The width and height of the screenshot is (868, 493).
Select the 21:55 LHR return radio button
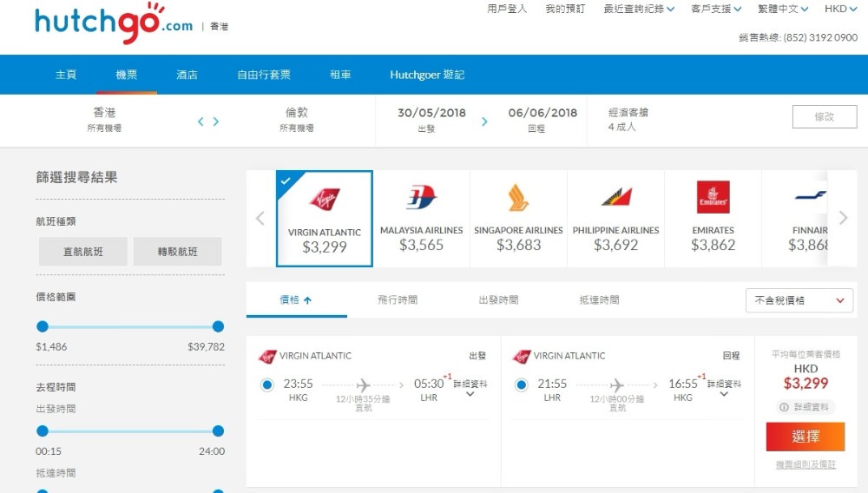[522, 385]
